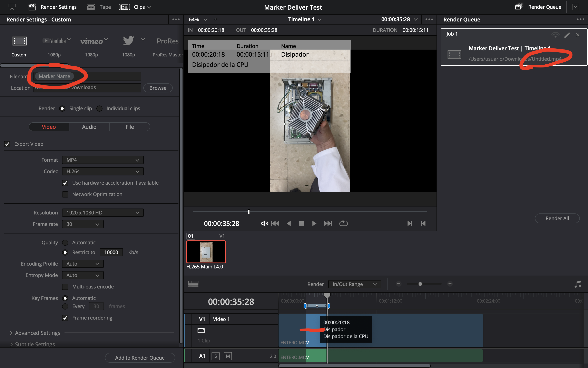Enable Network Optimization checkbox
The width and height of the screenshot is (588, 368).
click(65, 194)
